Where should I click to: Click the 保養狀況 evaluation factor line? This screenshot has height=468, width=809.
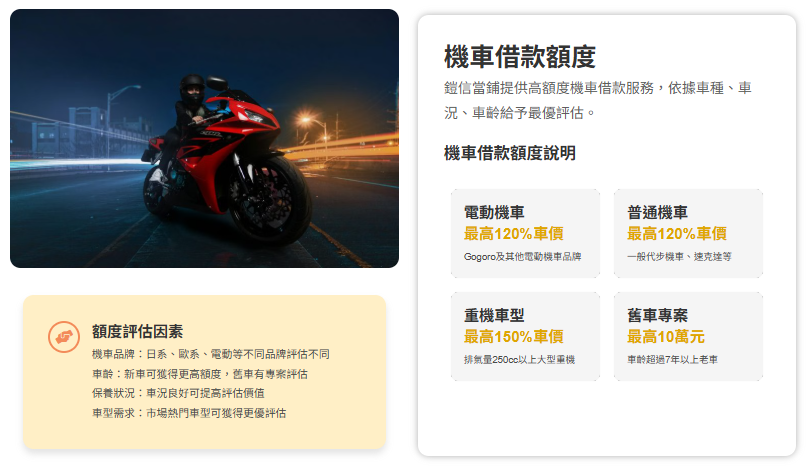click(178, 393)
